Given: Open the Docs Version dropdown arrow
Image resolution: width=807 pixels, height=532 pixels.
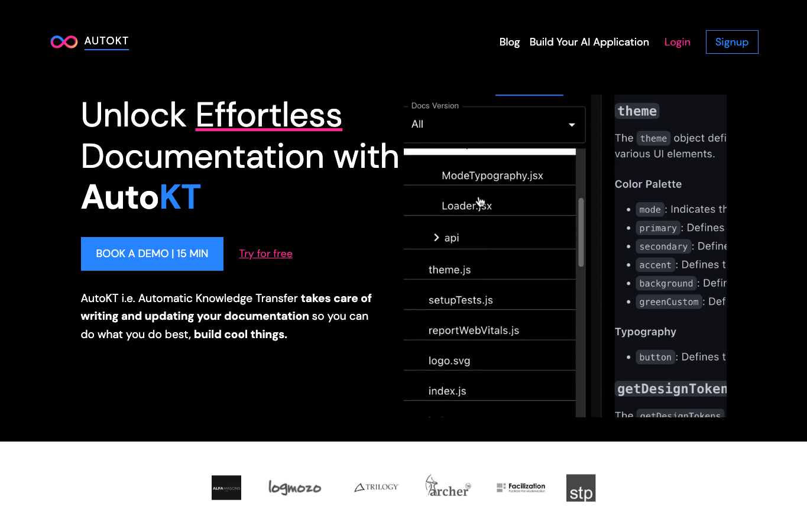Looking at the screenshot, I should click(x=572, y=125).
